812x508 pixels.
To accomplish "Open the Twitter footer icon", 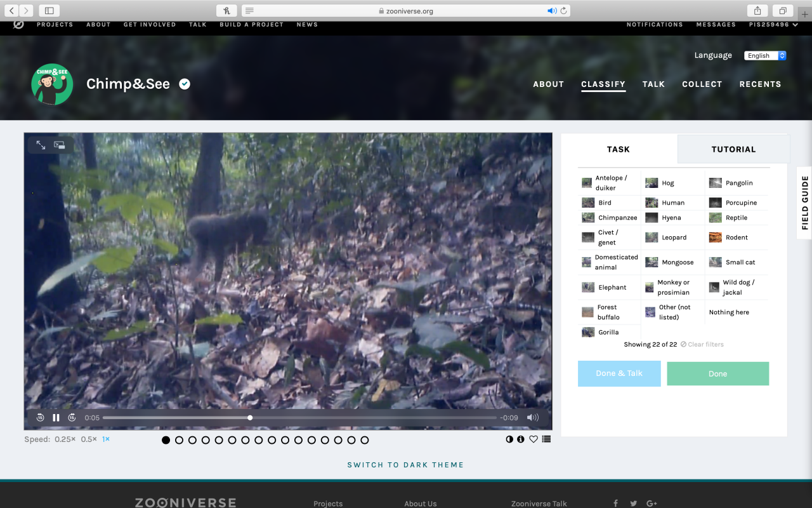I will (633, 504).
